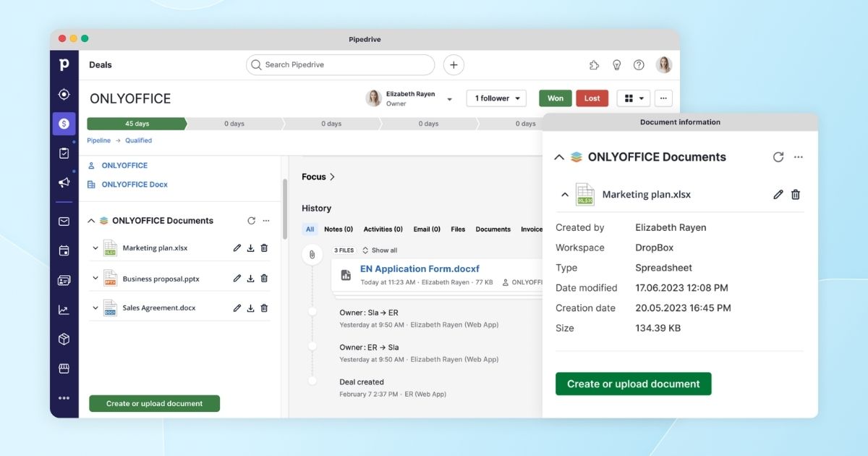This screenshot has height=456, width=868.
Task: Delete Business proposal.pptx
Action: pyautogui.click(x=264, y=278)
